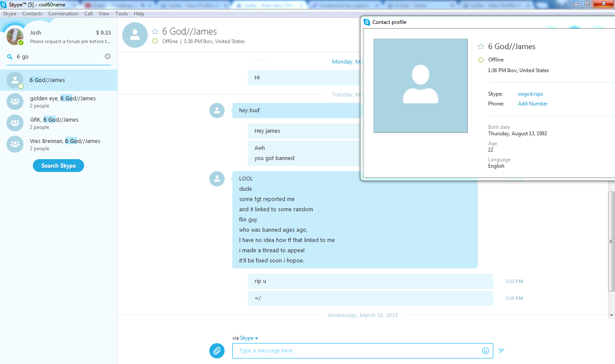The height and width of the screenshot is (364, 615).
Task: Open 'Wes Brennan, 6 God//James' conversation
Action: (x=59, y=144)
